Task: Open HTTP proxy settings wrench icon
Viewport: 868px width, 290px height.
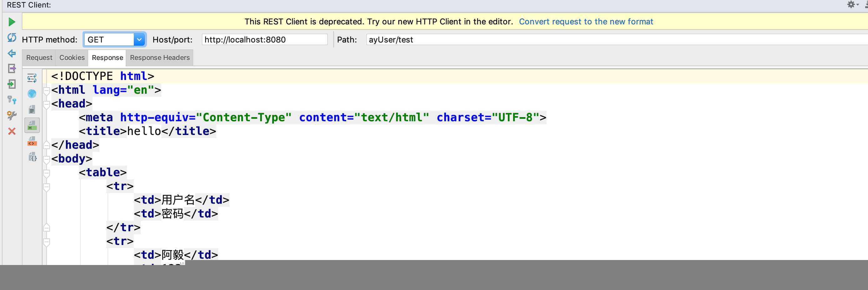Action: coord(12,116)
